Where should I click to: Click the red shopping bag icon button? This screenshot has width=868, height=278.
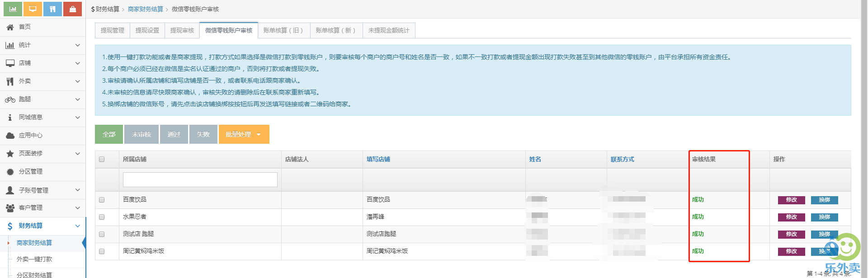click(x=72, y=9)
